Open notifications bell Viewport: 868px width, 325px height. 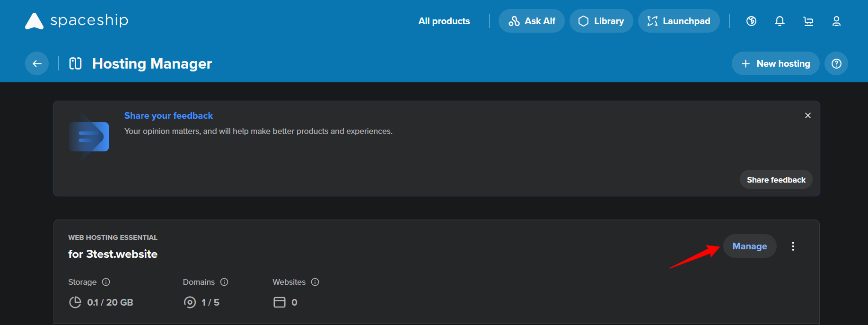780,21
